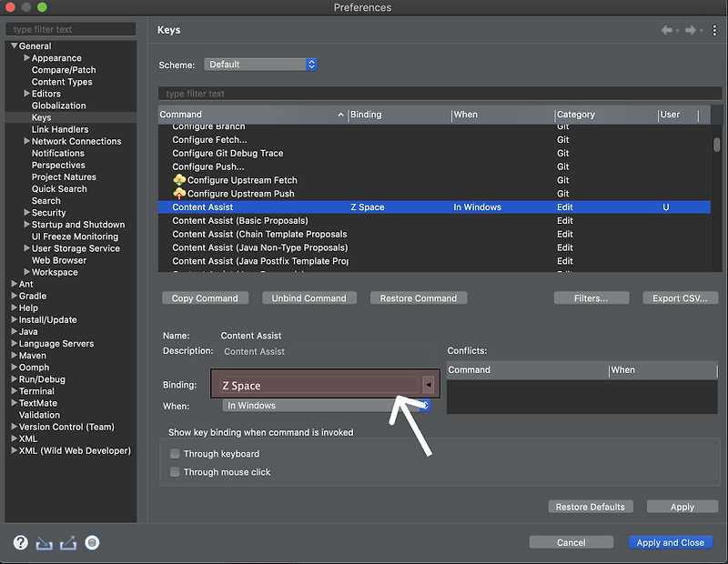Viewport: 728px width, 564px height.
Task: Click the Unbind Command button
Action: pyautogui.click(x=309, y=298)
